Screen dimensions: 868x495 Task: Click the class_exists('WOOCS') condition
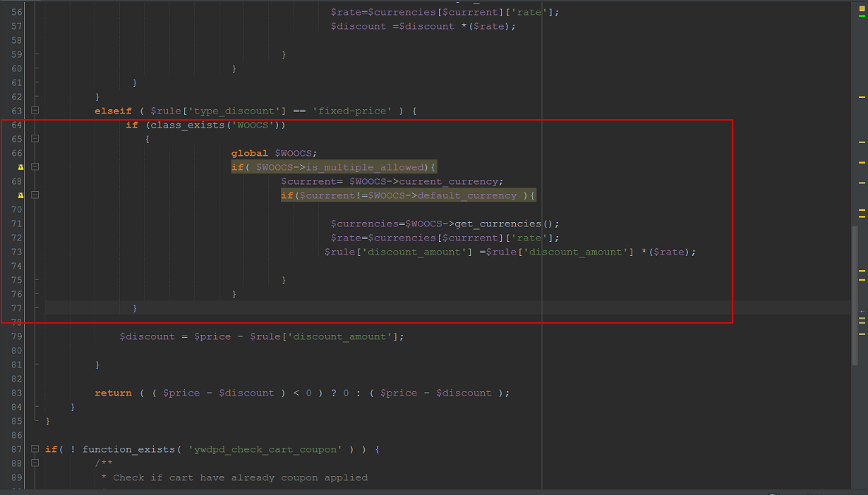(x=215, y=125)
